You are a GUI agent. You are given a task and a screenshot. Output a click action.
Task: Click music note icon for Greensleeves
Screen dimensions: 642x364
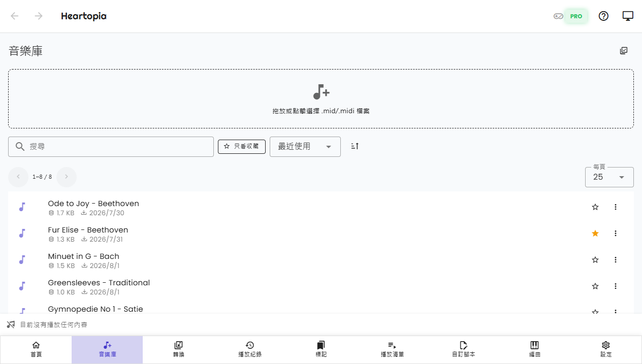[x=22, y=286]
